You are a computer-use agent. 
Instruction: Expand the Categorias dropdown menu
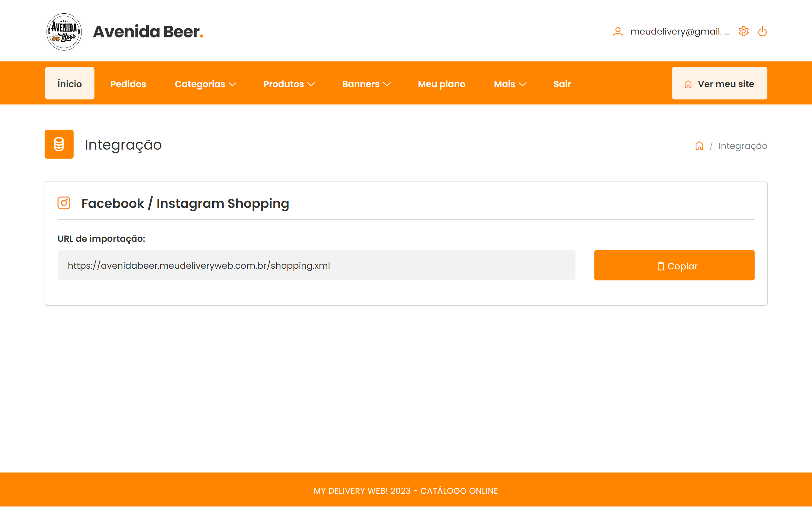tap(205, 84)
